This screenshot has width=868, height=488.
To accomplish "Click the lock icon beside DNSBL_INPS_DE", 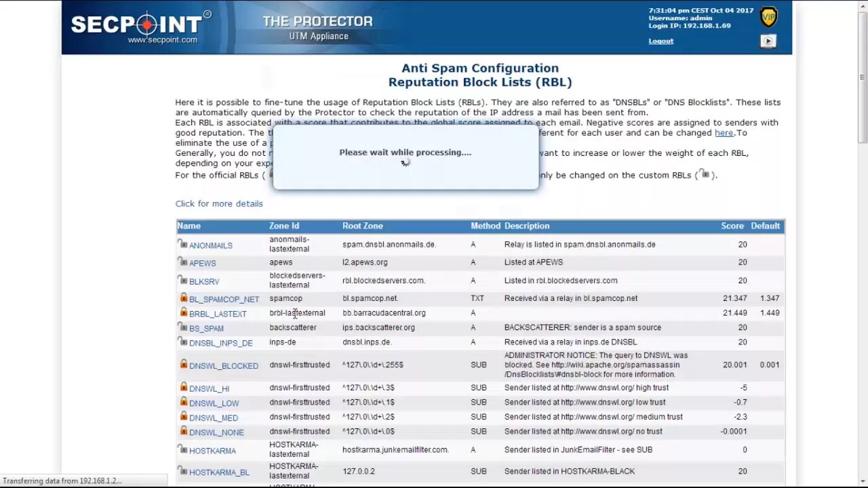I will [182, 342].
